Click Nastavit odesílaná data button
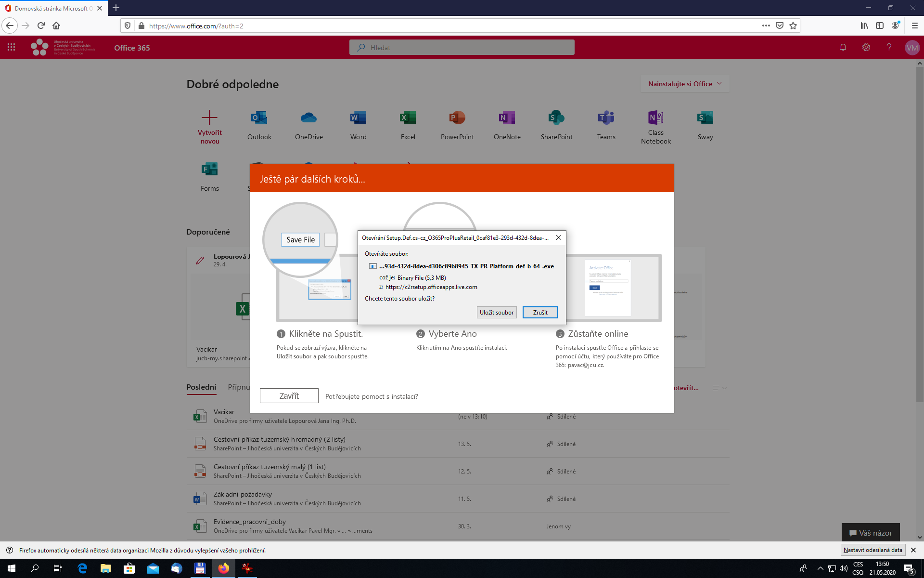 pyautogui.click(x=873, y=550)
